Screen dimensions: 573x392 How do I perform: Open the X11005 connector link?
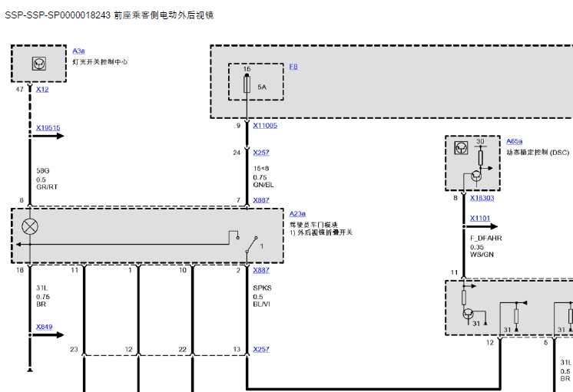coord(265,126)
